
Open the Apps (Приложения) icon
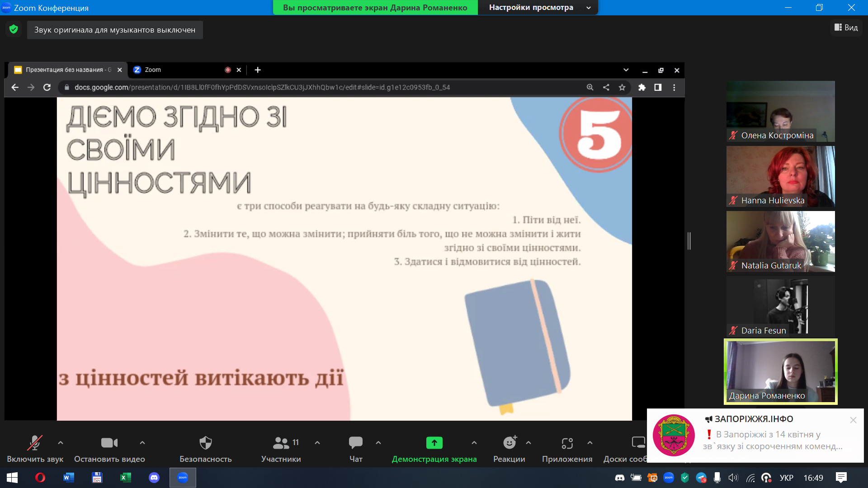pos(567,443)
